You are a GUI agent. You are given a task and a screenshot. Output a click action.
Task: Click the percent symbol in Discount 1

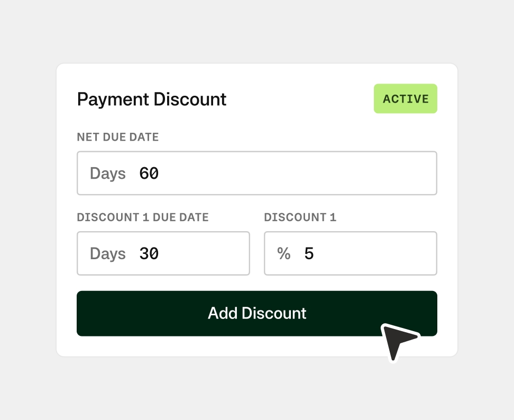(x=284, y=254)
